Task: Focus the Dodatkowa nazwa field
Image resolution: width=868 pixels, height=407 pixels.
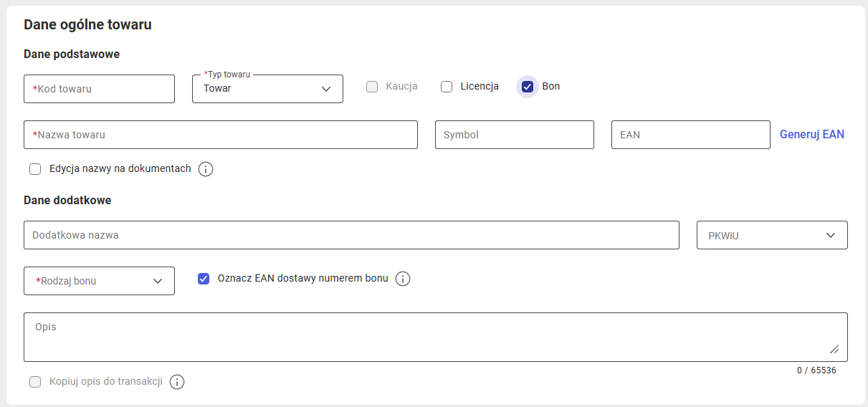Action: coord(351,235)
